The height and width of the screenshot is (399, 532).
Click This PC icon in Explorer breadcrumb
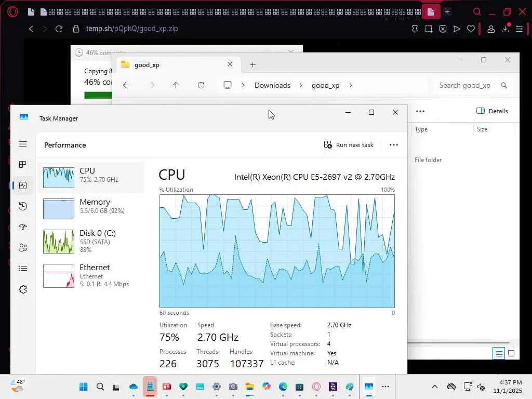[228, 85]
